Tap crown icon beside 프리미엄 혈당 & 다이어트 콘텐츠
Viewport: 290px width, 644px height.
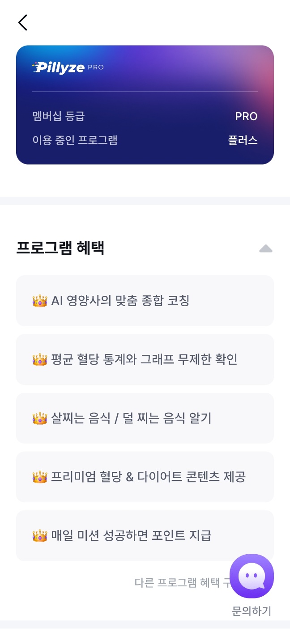[40, 477]
